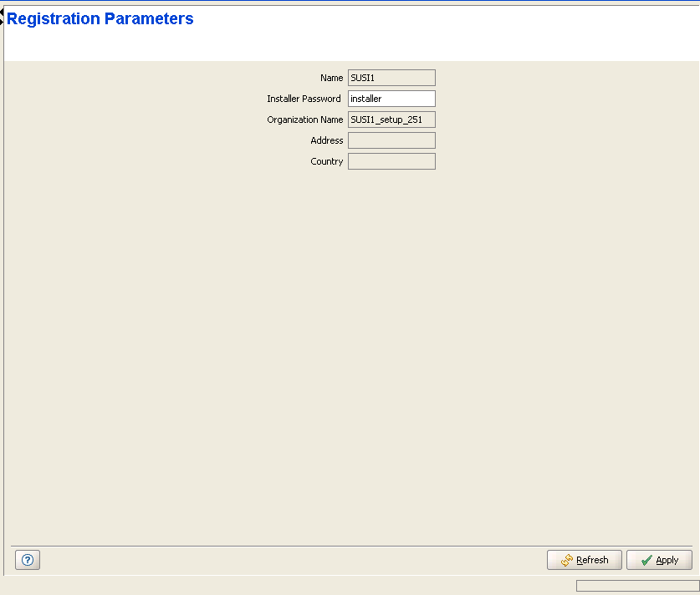The width and height of the screenshot is (700, 595).
Task: Click the Address label text
Action: [x=326, y=140]
